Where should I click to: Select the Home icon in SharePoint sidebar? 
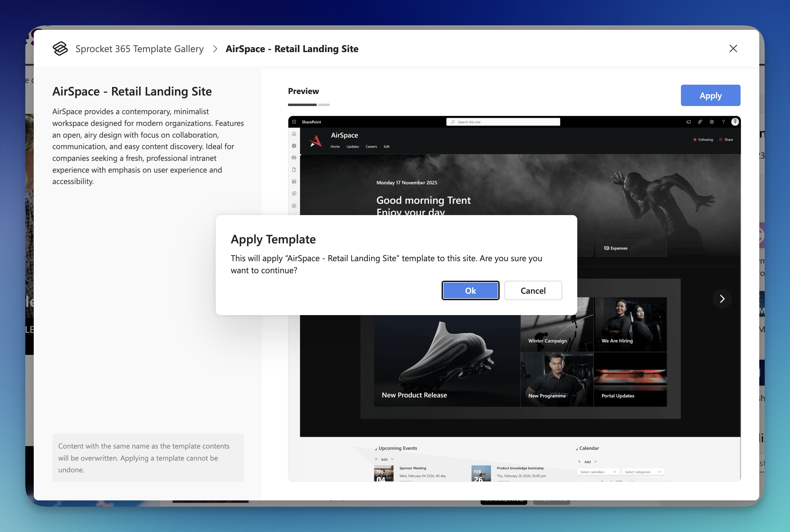click(x=294, y=134)
